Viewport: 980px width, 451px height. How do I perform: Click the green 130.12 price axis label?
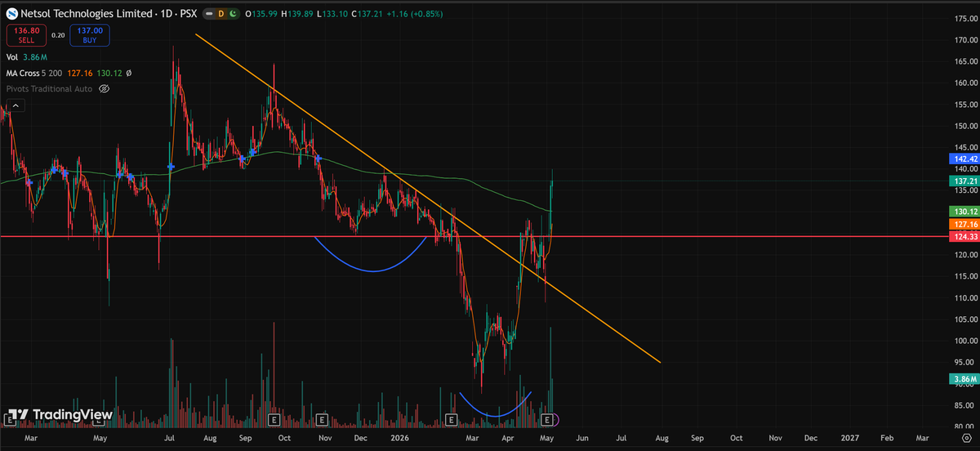[964, 211]
